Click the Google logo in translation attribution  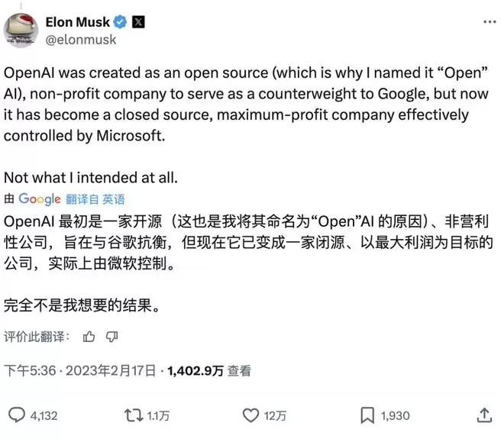pyautogui.click(x=40, y=199)
